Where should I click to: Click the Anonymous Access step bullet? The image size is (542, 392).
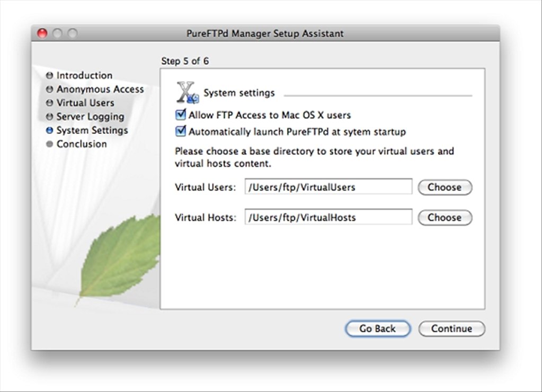coord(49,89)
